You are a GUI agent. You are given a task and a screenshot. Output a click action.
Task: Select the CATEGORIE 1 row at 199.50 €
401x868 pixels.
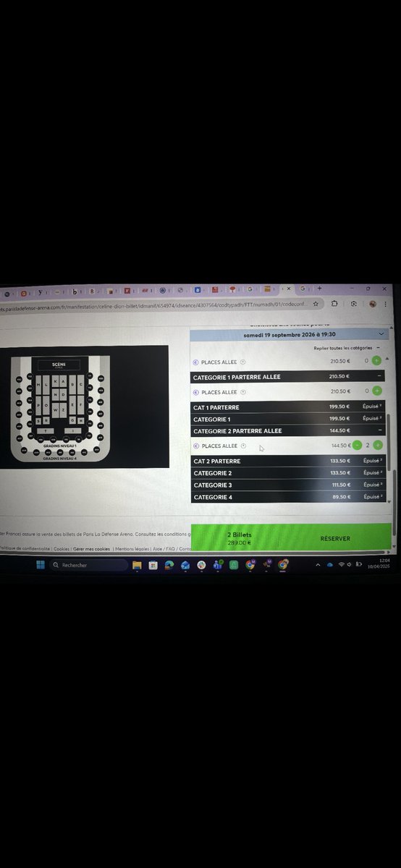click(288, 419)
